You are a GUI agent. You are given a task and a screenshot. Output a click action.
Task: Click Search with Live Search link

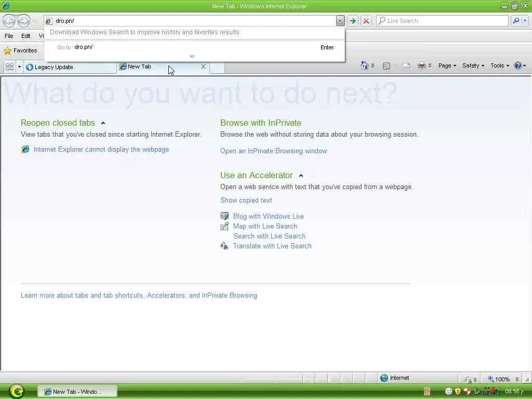(x=269, y=236)
